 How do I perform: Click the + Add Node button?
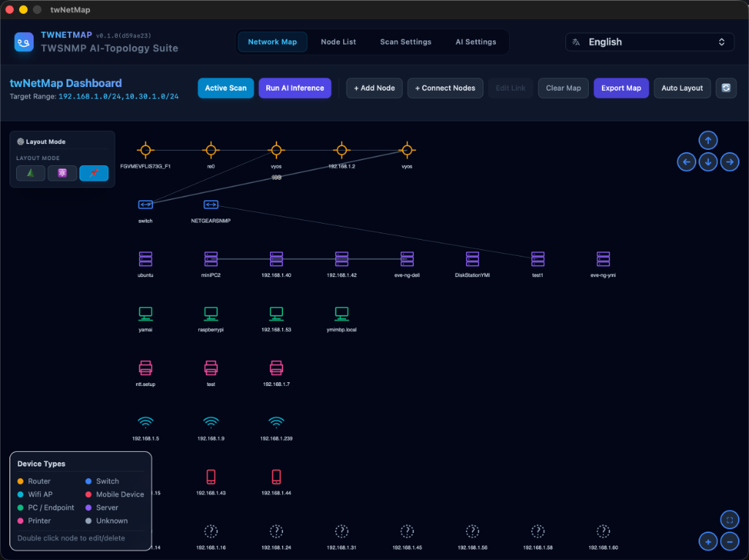click(374, 88)
